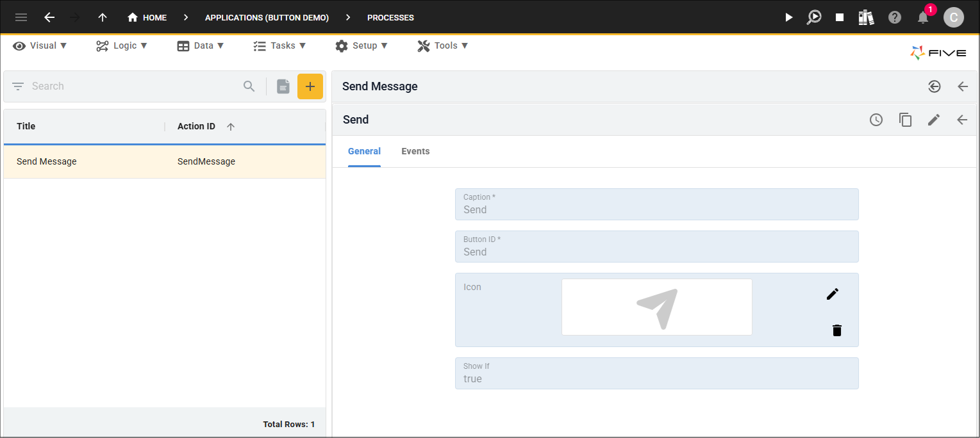Image resolution: width=980 pixels, height=438 pixels.
Task: Run with inspector using the magnifier-play icon
Action: click(814, 17)
